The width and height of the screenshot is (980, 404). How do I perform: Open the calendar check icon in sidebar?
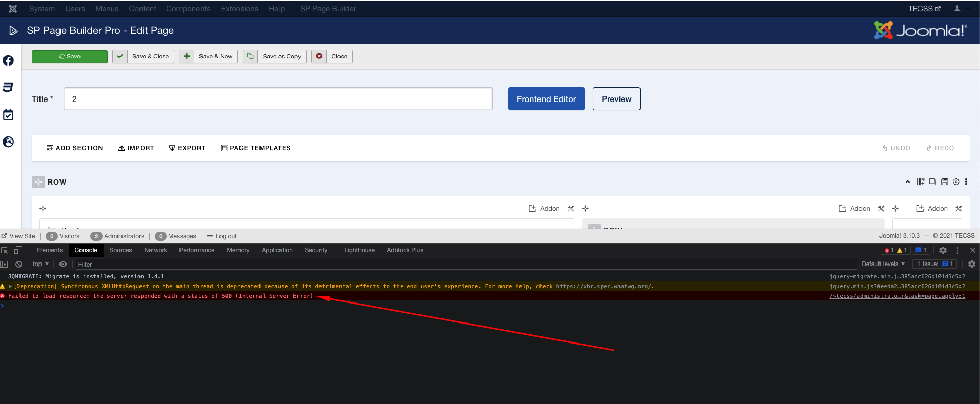point(8,114)
